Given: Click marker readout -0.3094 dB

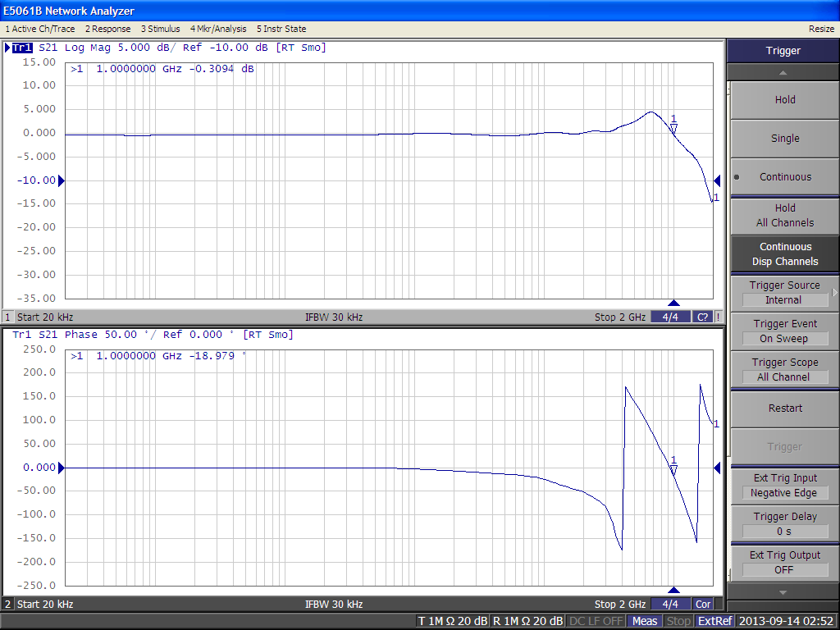Looking at the screenshot, I should [x=221, y=69].
